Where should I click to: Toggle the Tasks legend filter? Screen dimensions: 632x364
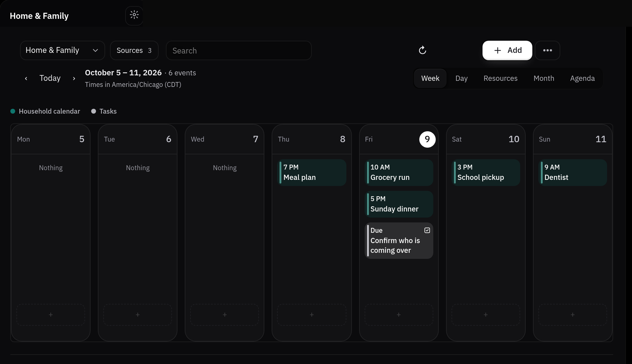tap(104, 111)
